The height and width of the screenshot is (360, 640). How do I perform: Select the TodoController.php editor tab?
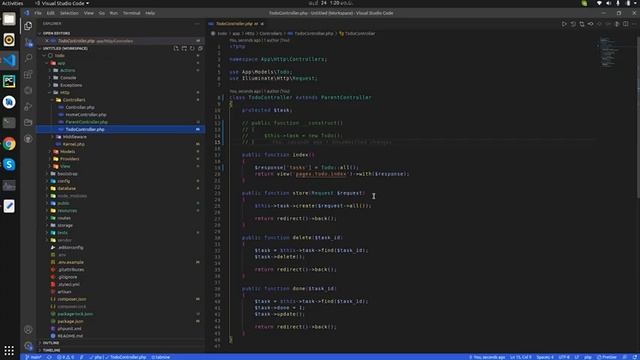[x=237, y=24]
